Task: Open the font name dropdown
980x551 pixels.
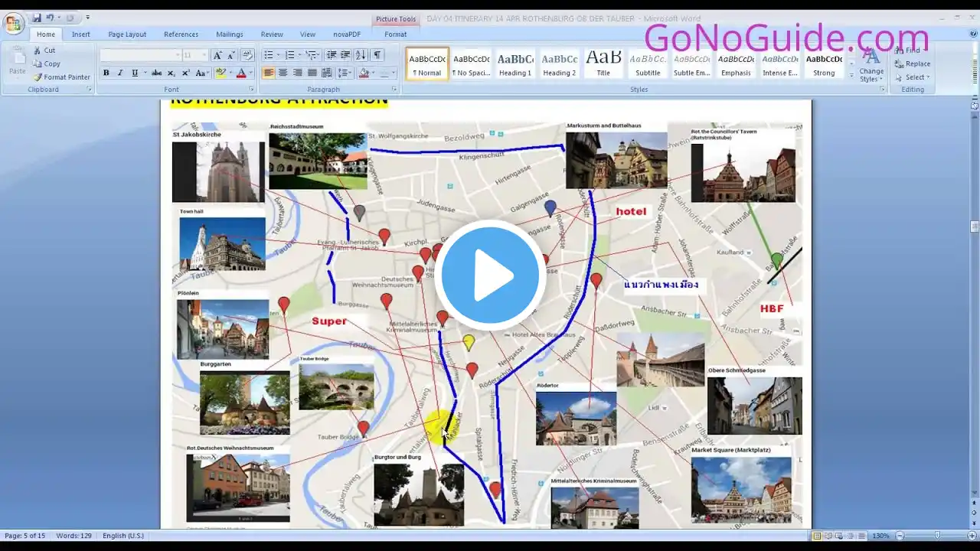Action: pyautogui.click(x=178, y=55)
